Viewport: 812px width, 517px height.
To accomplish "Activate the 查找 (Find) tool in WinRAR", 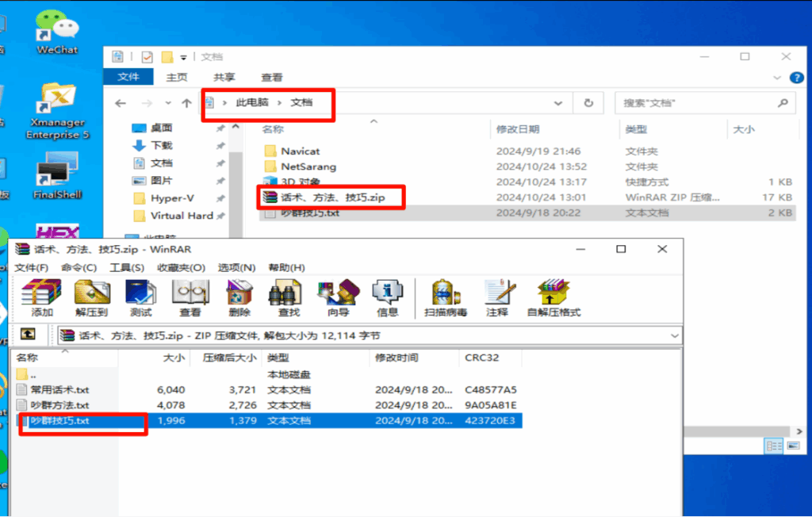I will [289, 299].
